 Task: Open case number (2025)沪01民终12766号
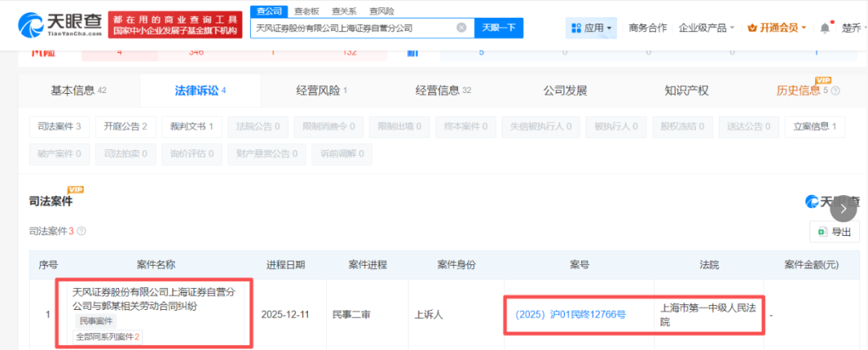[x=570, y=315]
